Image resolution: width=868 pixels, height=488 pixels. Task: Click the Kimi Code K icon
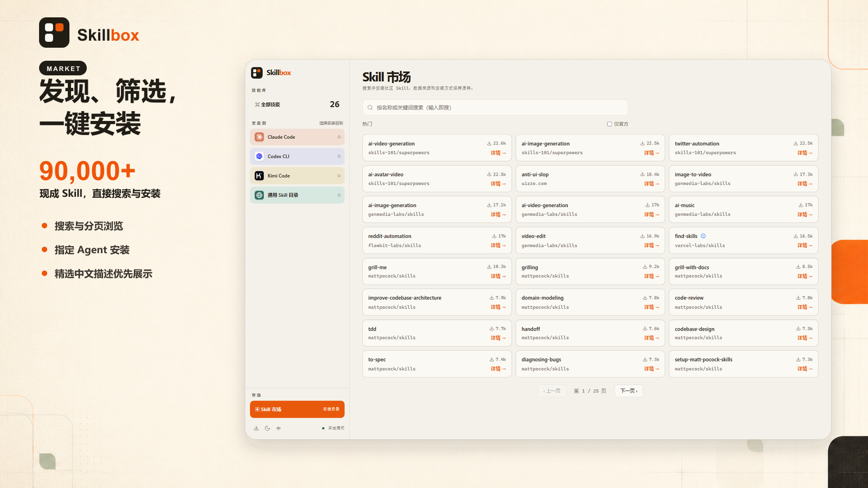(259, 176)
